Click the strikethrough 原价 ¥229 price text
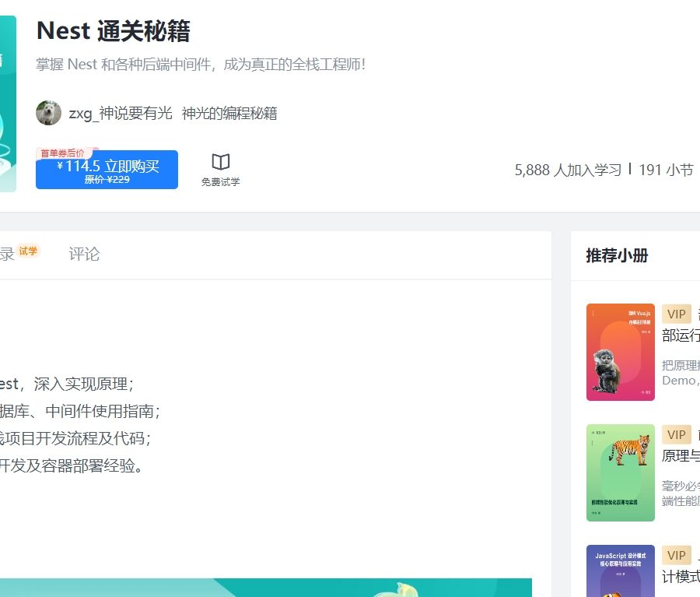 point(107,178)
